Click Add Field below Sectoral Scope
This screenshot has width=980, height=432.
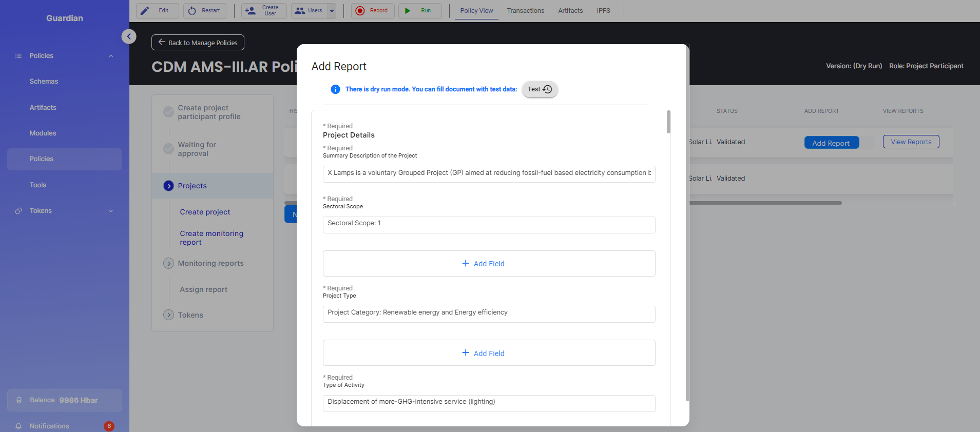pyautogui.click(x=489, y=264)
